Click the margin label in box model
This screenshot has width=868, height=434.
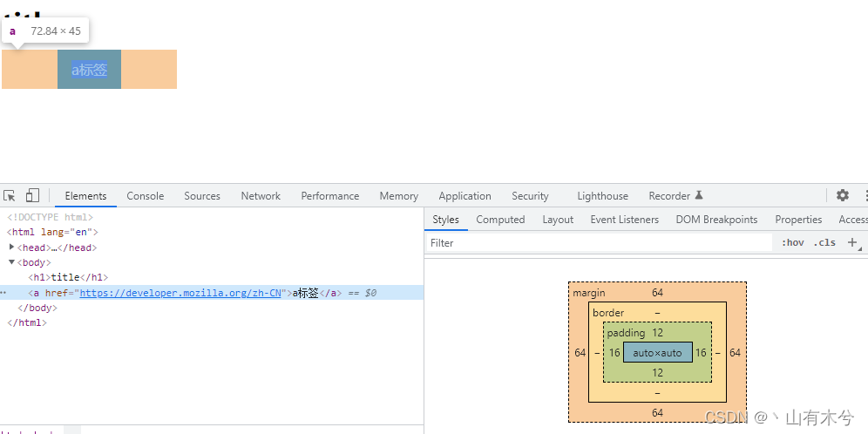(x=589, y=293)
